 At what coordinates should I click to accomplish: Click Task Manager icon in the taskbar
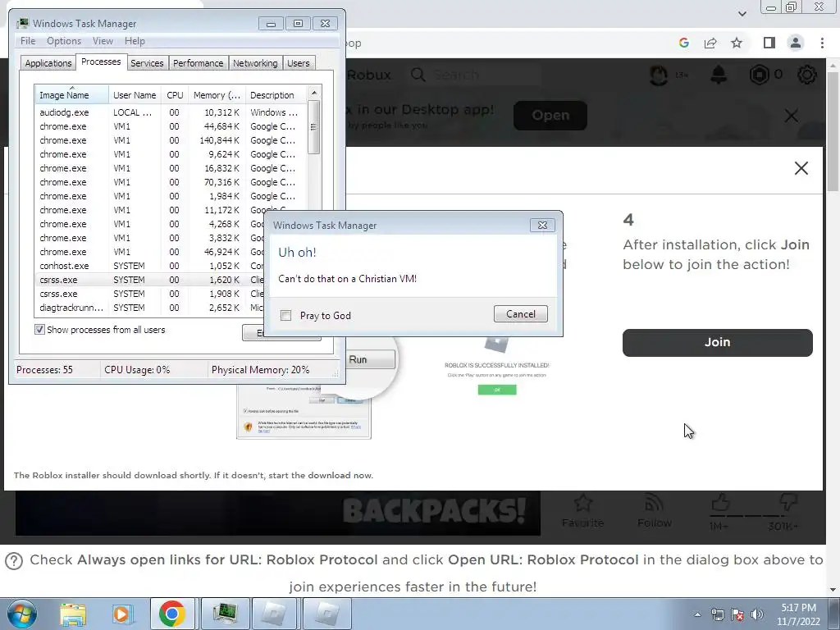pyautogui.click(x=225, y=614)
